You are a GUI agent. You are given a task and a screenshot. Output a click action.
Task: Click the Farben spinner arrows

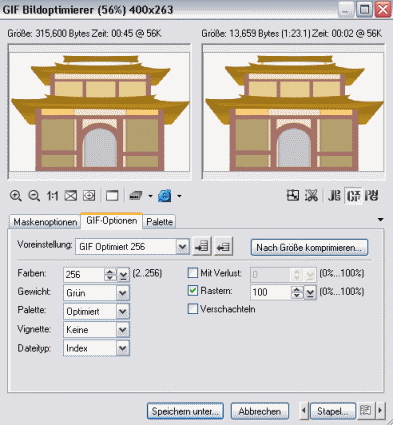tap(110, 275)
